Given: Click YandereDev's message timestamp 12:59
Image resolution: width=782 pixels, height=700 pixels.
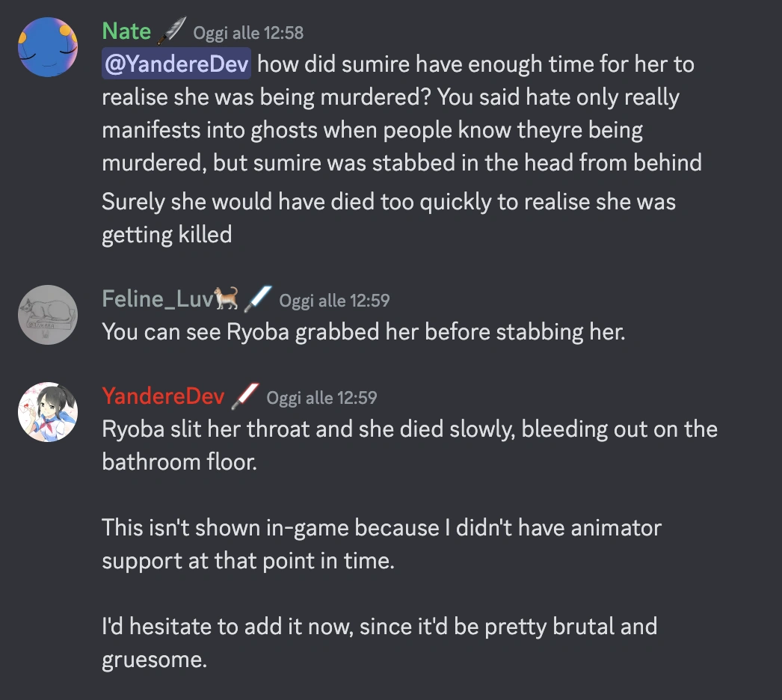Looking at the screenshot, I should (321, 398).
